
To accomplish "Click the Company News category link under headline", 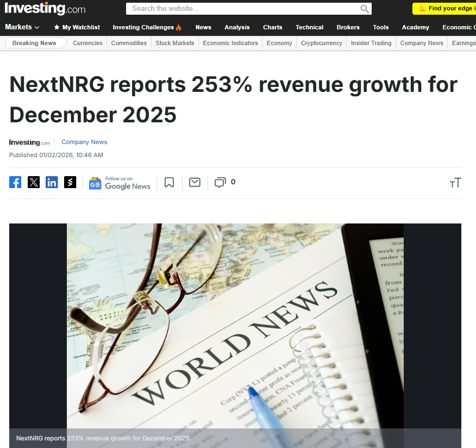I will [x=84, y=142].
